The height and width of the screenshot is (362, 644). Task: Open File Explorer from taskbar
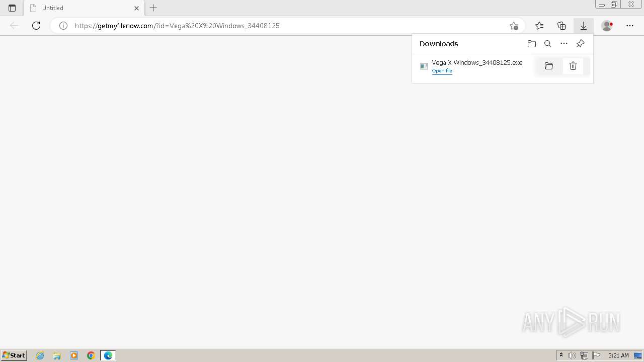(x=57, y=355)
